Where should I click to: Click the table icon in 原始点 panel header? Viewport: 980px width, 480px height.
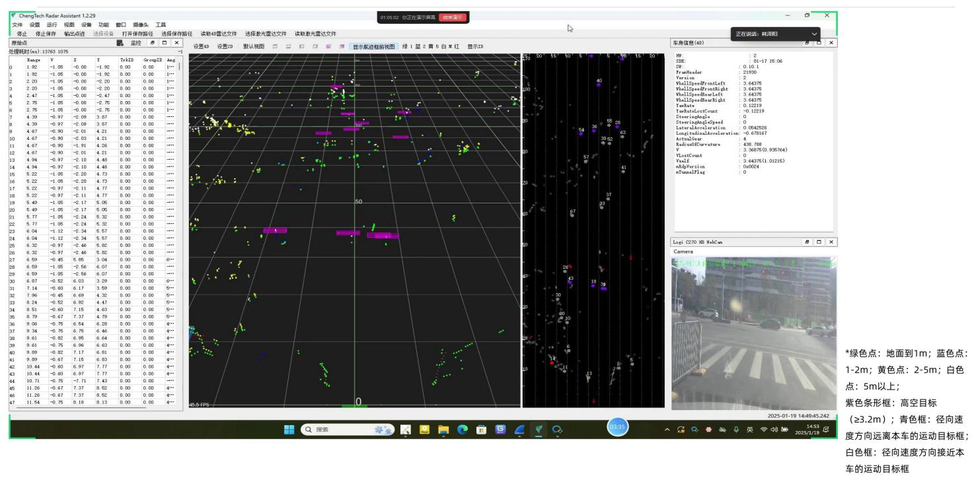point(120,43)
